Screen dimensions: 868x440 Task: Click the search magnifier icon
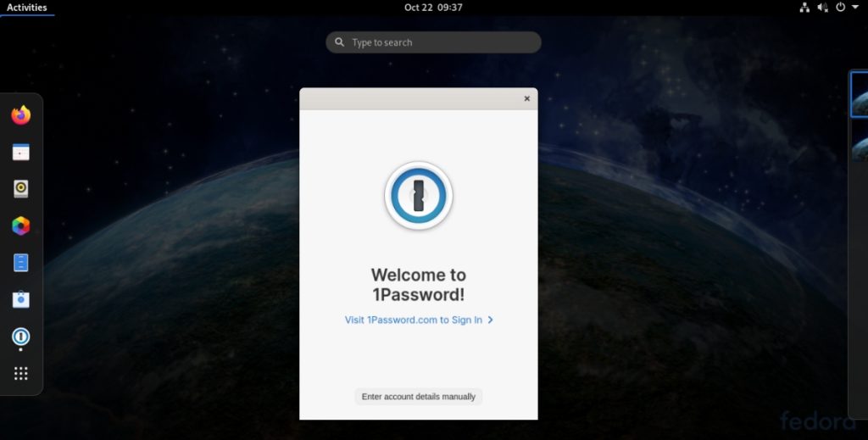(339, 42)
